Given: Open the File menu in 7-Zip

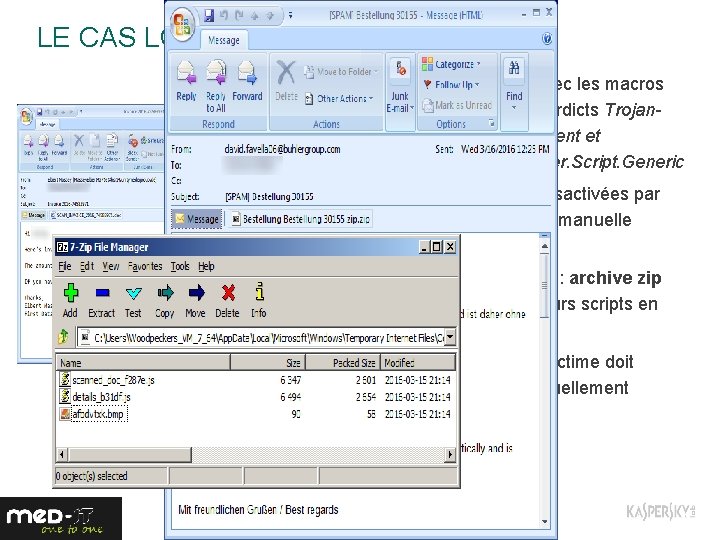Looking at the screenshot, I should [64, 266].
